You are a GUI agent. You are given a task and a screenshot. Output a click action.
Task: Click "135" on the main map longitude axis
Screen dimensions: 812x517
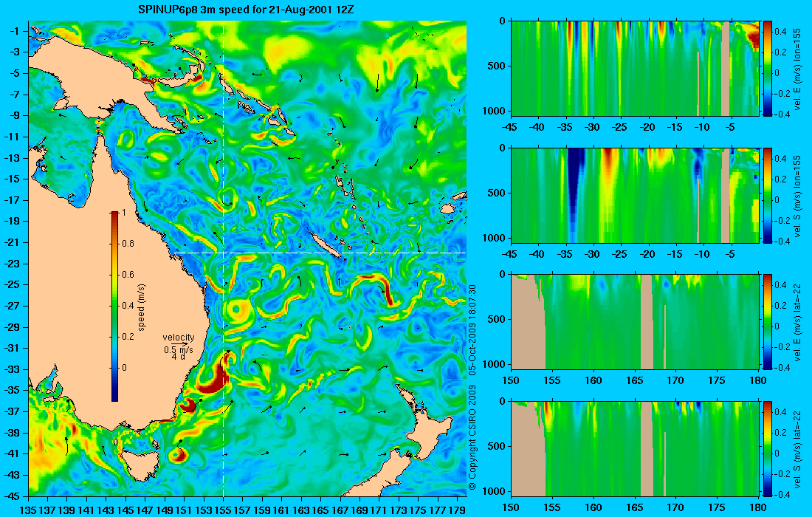coord(27,510)
